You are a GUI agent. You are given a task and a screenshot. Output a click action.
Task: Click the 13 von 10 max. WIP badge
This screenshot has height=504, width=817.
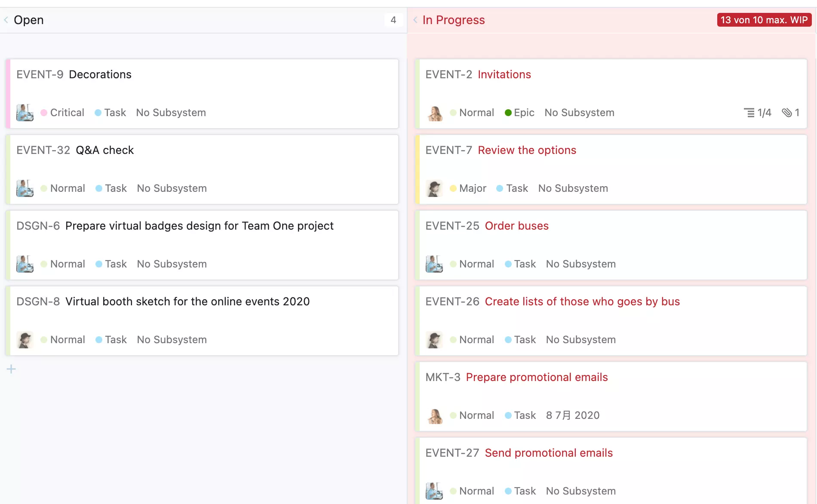(x=764, y=20)
